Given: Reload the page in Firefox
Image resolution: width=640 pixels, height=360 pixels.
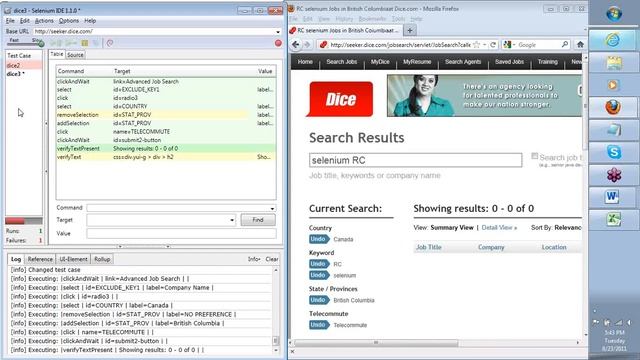Looking at the screenshot, I should click(493, 44).
